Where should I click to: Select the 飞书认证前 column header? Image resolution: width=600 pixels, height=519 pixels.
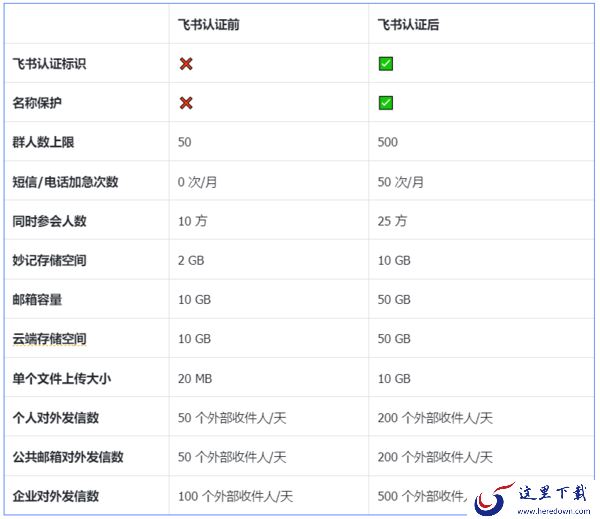point(209,24)
